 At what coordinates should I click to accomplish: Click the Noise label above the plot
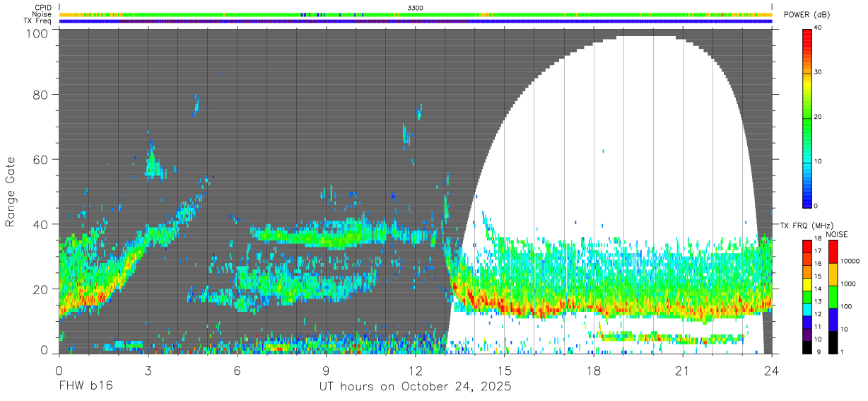[42, 14]
